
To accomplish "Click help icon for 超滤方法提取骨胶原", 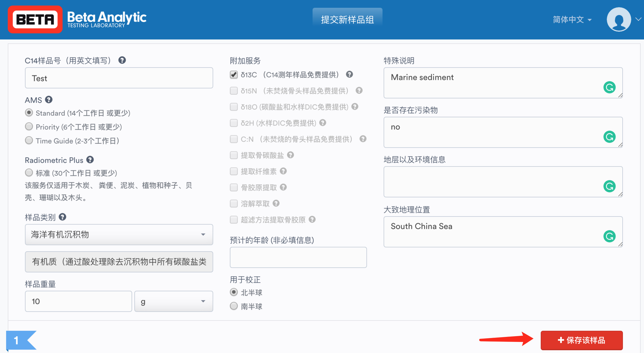I will tap(312, 219).
